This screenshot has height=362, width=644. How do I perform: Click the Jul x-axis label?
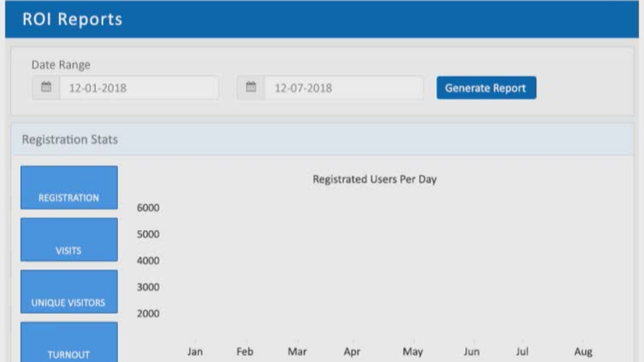522,352
